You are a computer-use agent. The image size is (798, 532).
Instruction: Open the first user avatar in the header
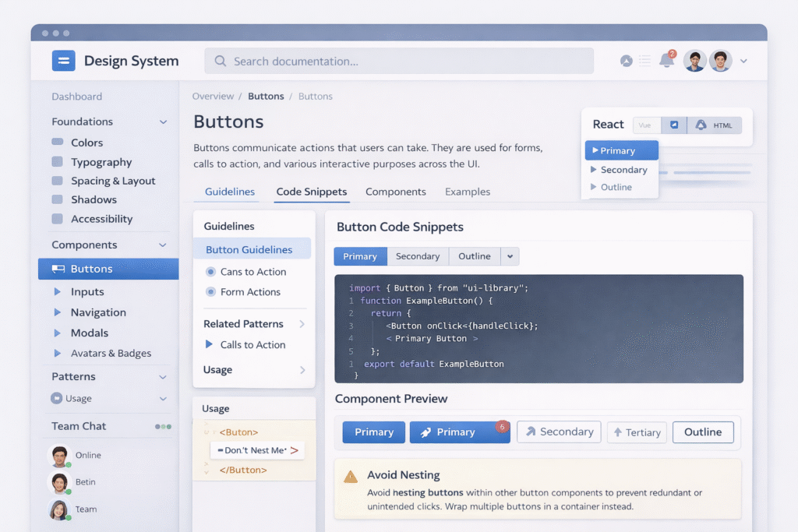pyautogui.click(x=694, y=61)
